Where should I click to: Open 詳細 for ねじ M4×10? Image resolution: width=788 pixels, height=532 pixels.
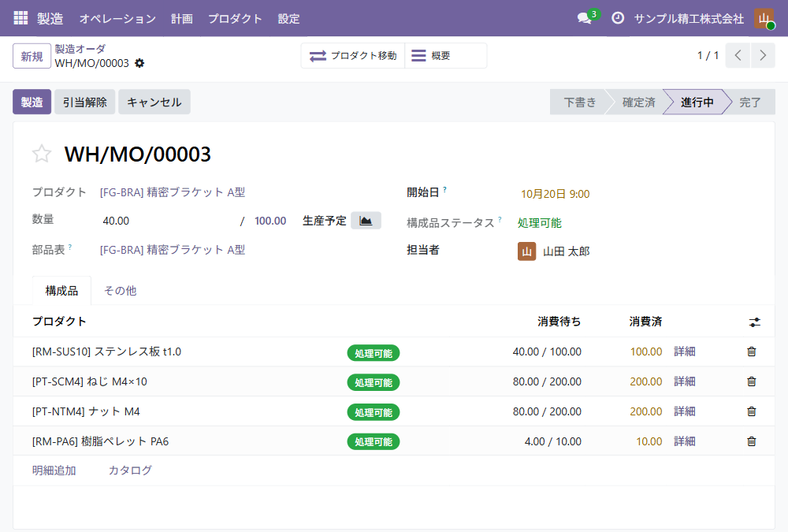(685, 381)
